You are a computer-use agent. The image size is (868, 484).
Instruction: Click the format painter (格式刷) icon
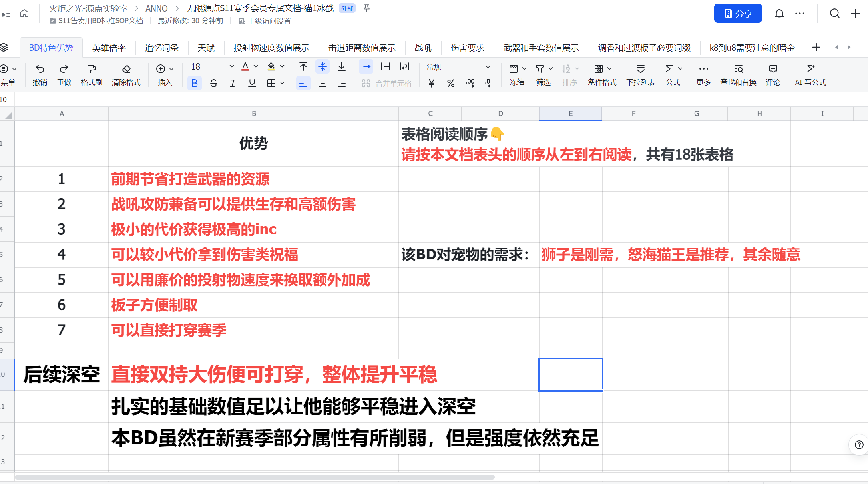point(91,69)
